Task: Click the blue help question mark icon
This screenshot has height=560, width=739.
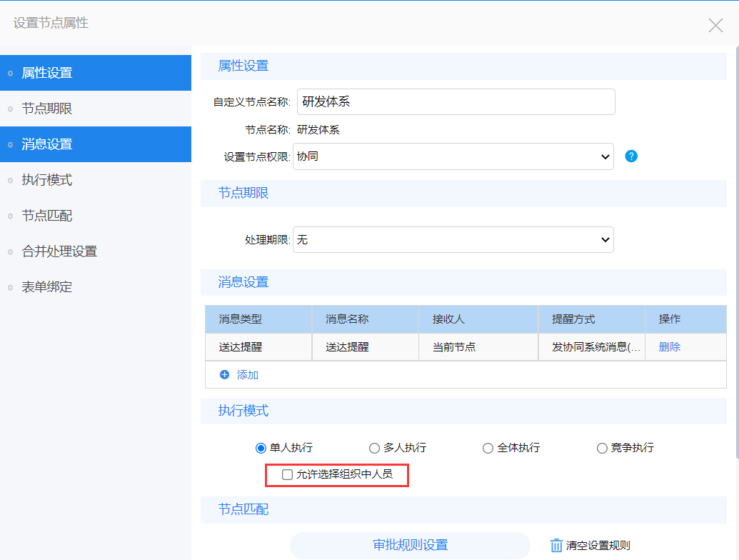Action: [630, 156]
